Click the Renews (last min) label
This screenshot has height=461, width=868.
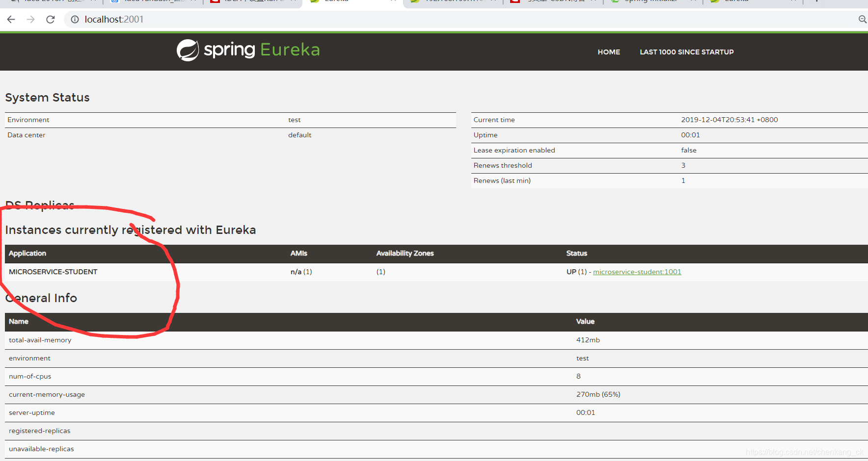(x=502, y=180)
